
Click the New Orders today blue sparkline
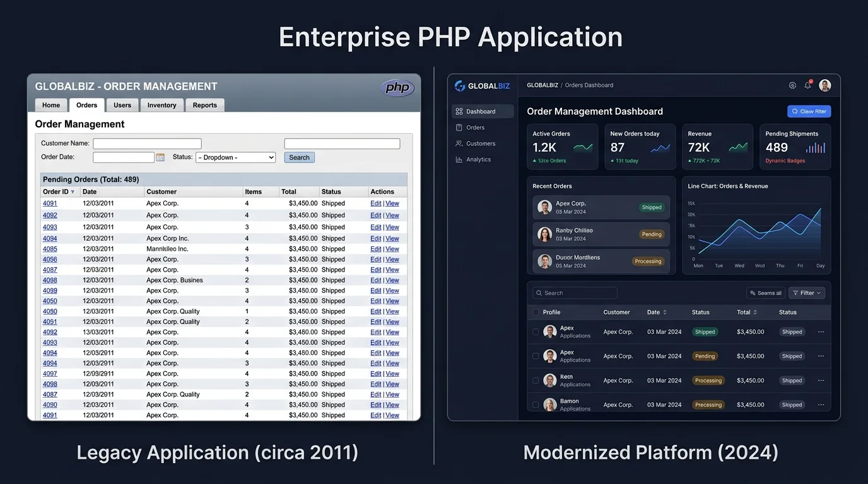click(x=660, y=148)
